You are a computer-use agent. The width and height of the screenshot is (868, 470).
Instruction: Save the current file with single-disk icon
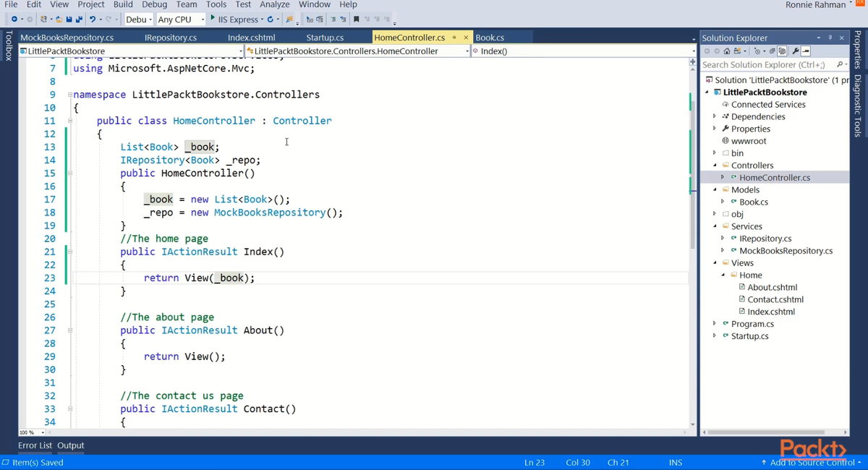(69, 20)
